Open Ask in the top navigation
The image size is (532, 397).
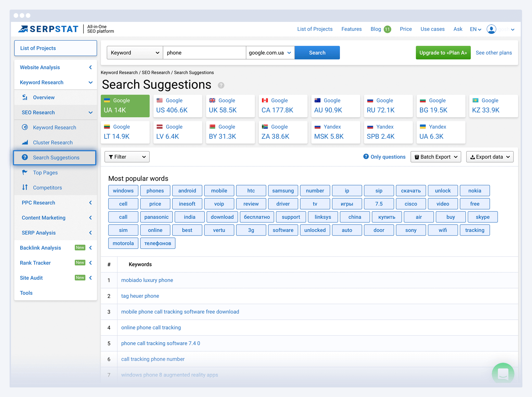point(458,29)
